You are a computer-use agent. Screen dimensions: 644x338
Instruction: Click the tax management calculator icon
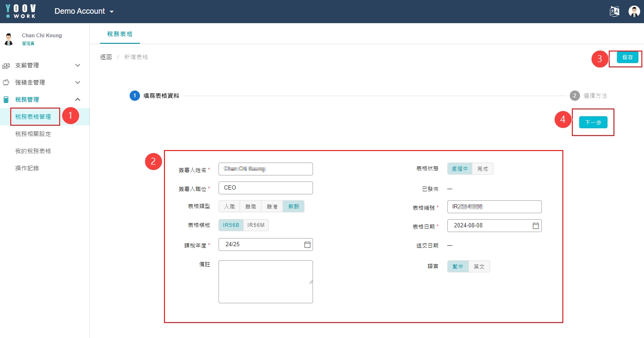pyautogui.click(x=6, y=100)
